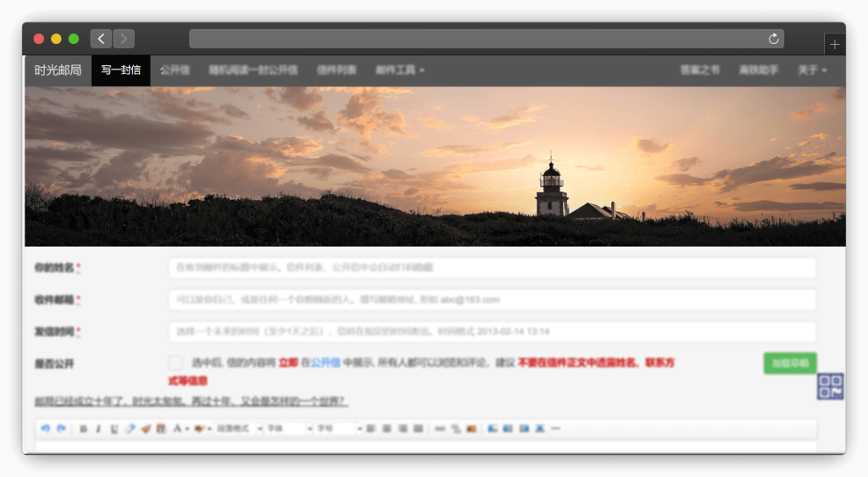This screenshot has height=477, width=868.
Task: Toggle bold formatting in the editor
Action: (83, 429)
